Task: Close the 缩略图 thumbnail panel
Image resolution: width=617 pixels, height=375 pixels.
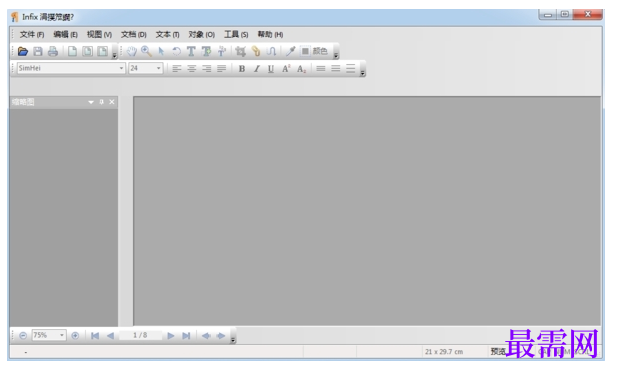Action: click(x=112, y=102)
